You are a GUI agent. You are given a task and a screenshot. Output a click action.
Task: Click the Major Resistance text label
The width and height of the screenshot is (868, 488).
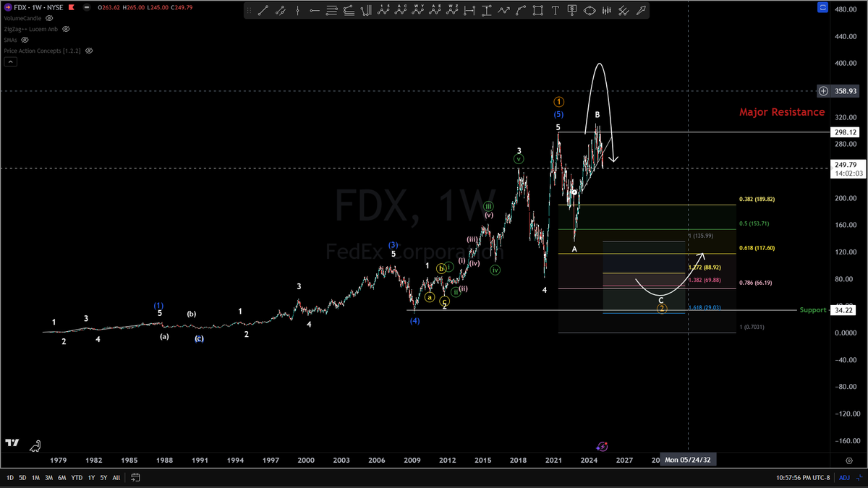(x=782, y=112)
